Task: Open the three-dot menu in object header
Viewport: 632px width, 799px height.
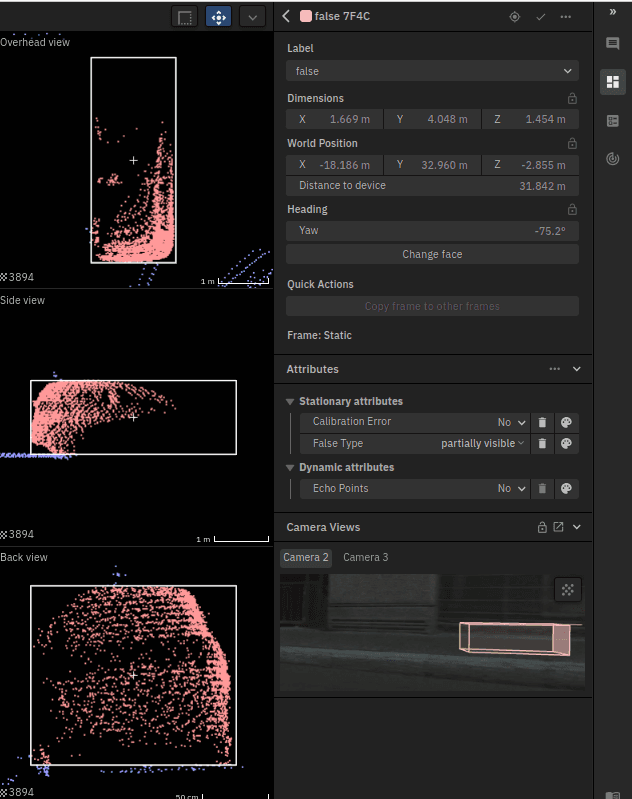Action: point(566,17)
